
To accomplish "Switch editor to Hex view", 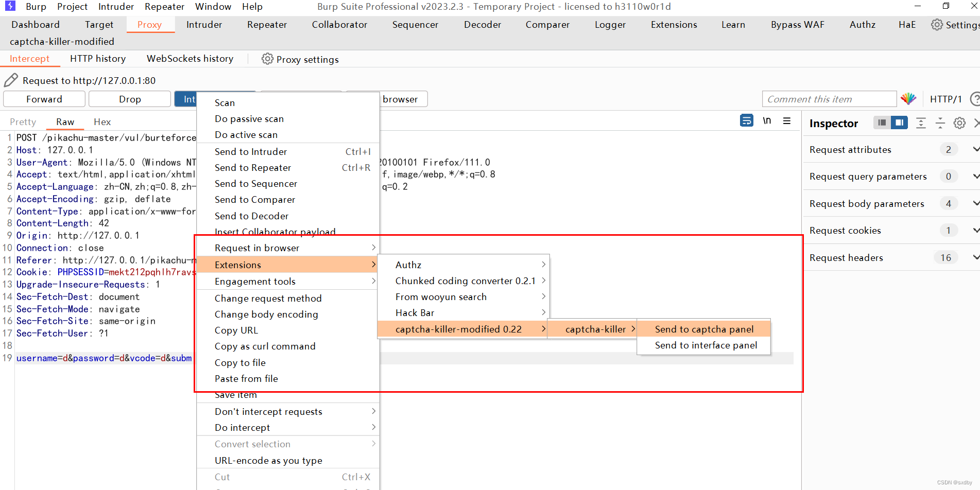I will click(x=102, y=121).
